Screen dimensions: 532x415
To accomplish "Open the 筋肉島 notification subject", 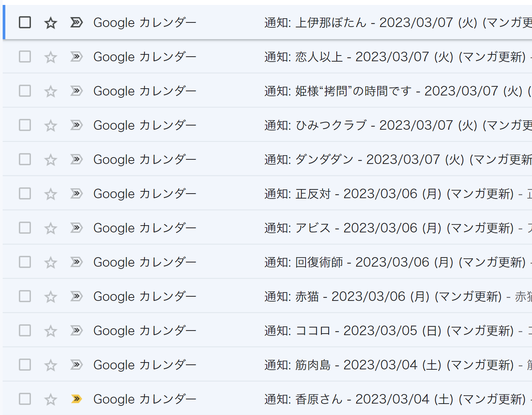I will (x=389, y=365).
